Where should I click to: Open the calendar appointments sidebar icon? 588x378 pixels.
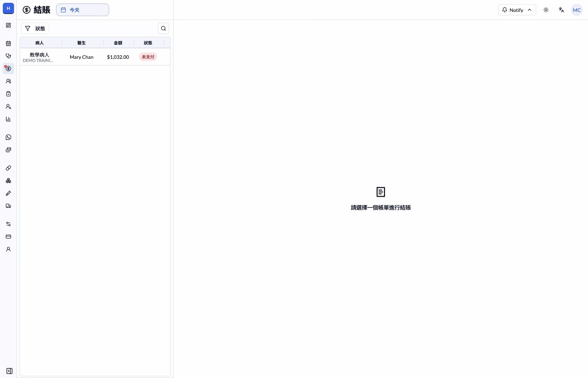pyautogui.click(x=8, y=43)
